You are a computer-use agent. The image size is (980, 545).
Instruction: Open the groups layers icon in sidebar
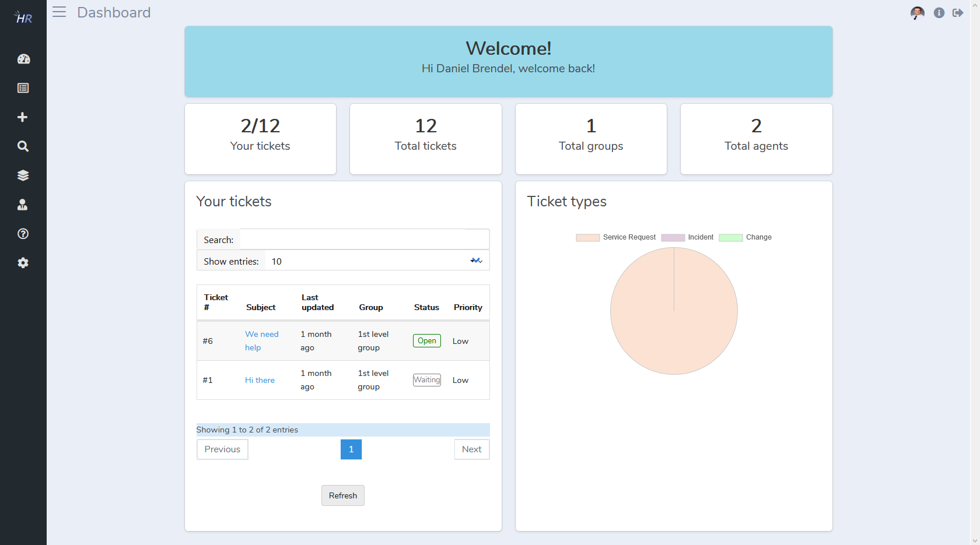point(23,175)
